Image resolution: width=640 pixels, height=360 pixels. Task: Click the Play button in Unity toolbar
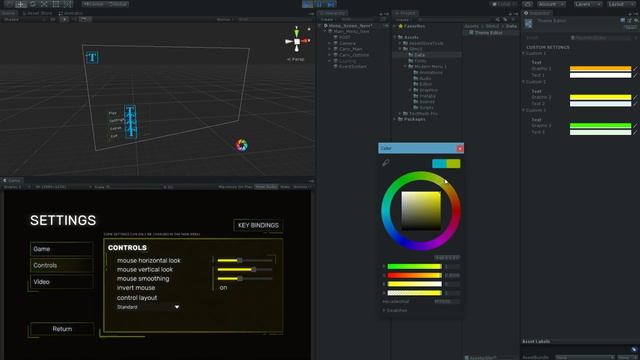307,4
